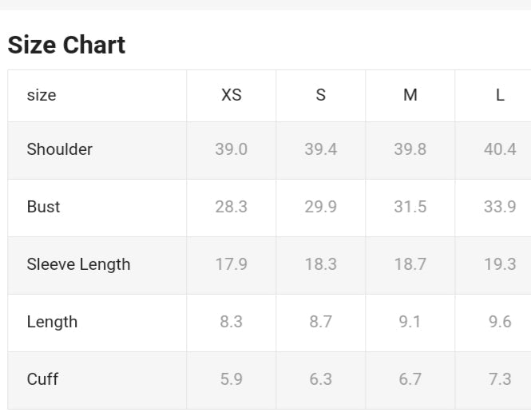This screenshot has height=420, width=531.
Task: Click the Bust row label
Action: (44, 207)
